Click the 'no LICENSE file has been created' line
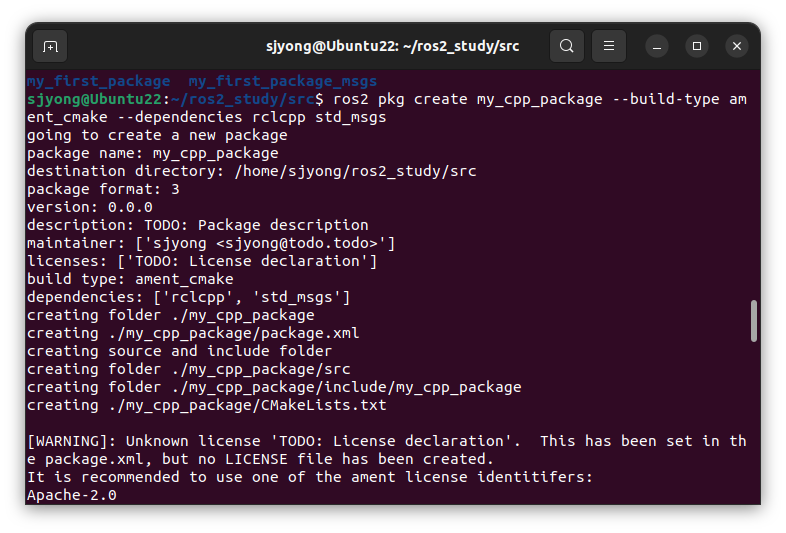 261,460
